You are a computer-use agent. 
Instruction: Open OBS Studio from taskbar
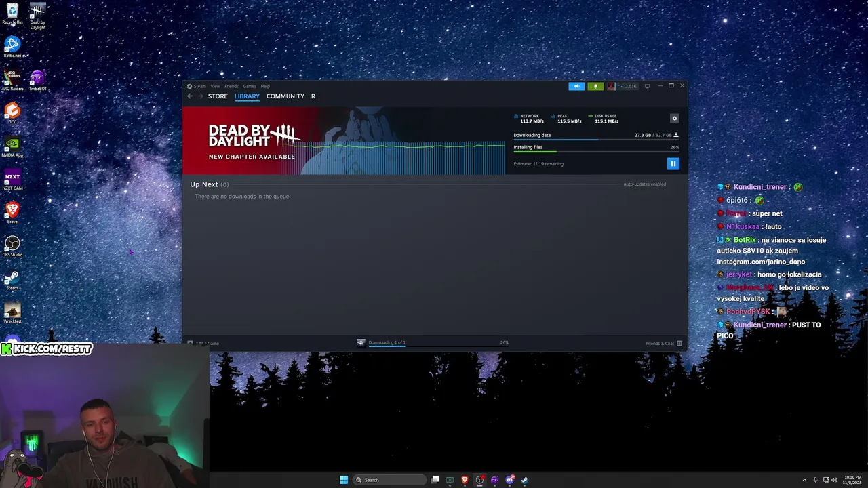click(479, 480)
